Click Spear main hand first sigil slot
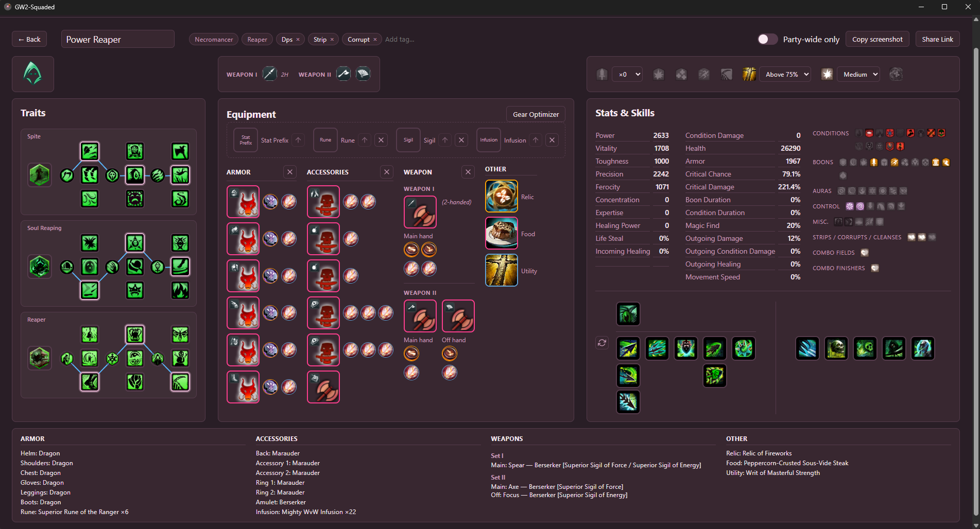 point(411,250)
